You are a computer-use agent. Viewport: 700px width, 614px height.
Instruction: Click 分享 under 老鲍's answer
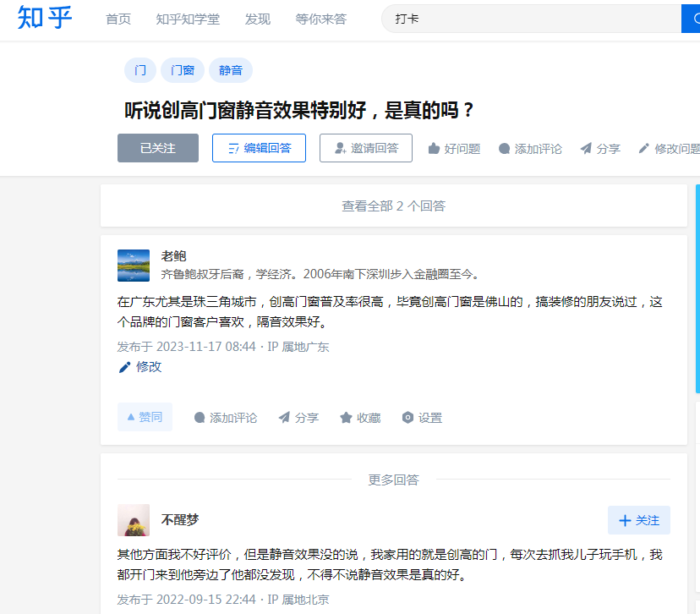coord(298,418)
